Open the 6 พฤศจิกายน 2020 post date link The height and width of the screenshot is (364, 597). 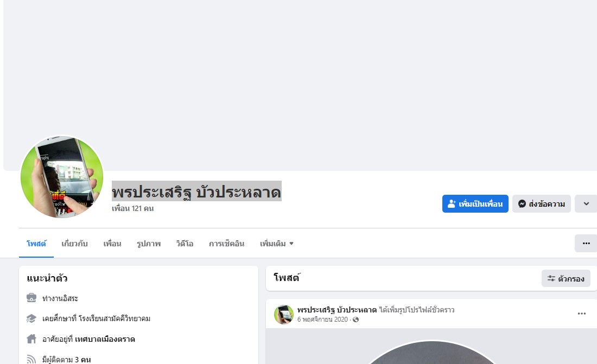(322, 320)
